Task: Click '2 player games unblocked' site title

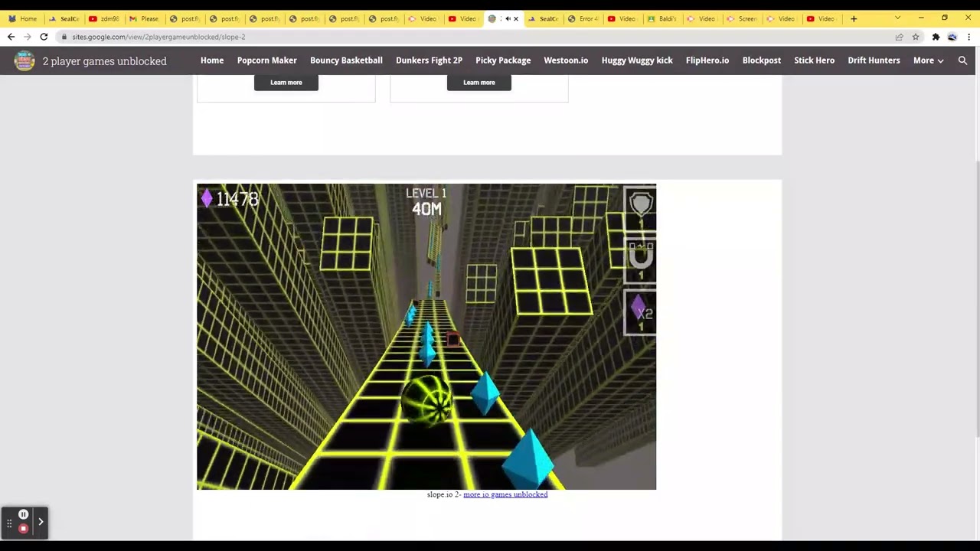Action: click(x=104, y=61)
